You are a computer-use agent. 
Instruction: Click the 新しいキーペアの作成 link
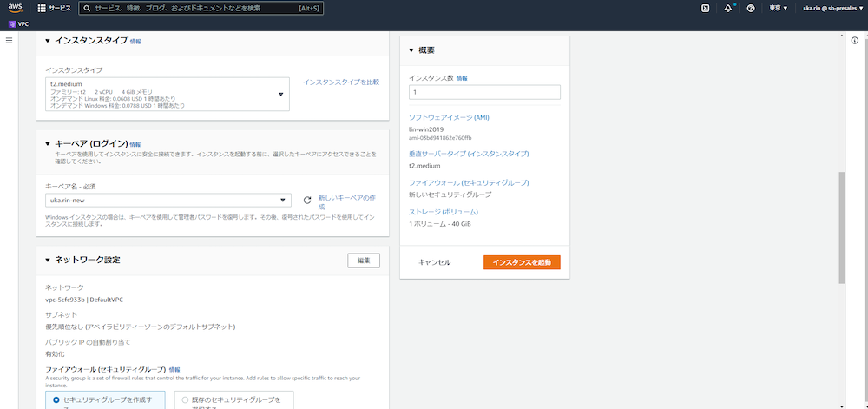pyautogui.click(x=347, y=202)
